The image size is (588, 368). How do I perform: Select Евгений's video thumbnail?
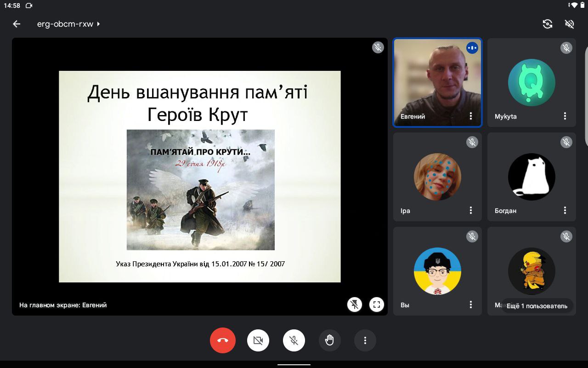pos(436,78)
